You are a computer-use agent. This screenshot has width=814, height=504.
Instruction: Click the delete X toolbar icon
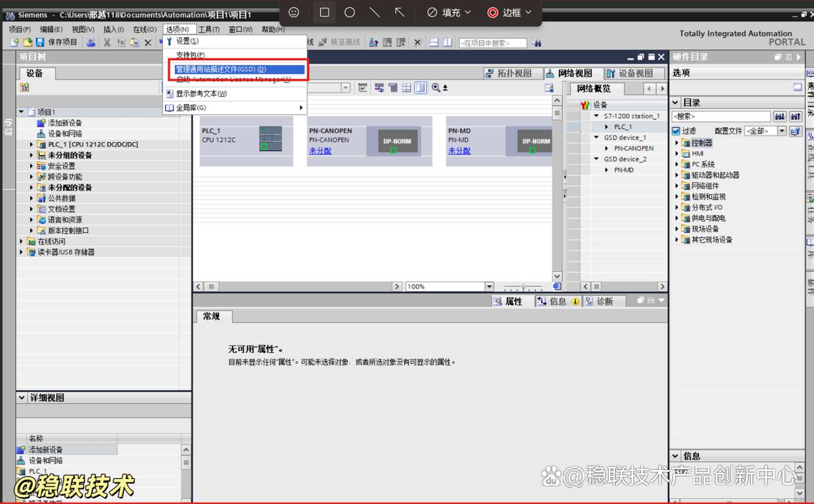(x=148, y=43)
